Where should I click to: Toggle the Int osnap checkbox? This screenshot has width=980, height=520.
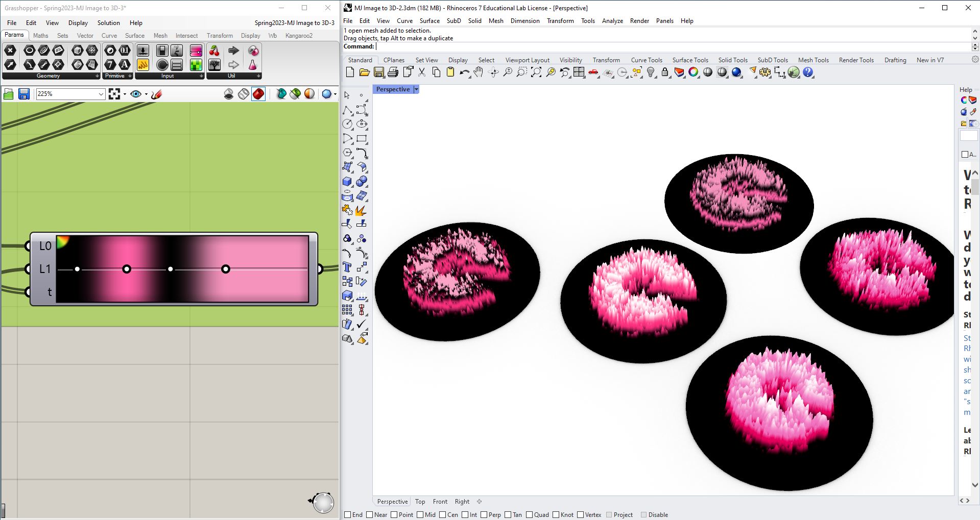point(465,514)
